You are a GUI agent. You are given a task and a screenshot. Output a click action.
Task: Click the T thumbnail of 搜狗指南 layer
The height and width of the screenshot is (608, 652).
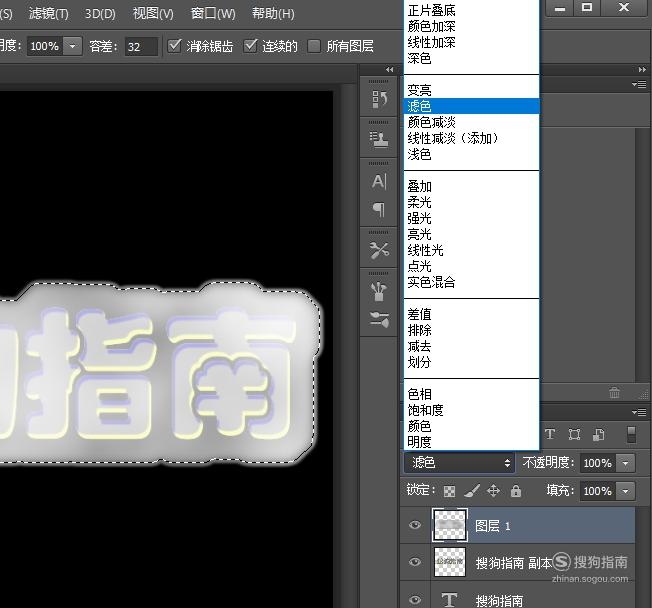tap(449, 599)
